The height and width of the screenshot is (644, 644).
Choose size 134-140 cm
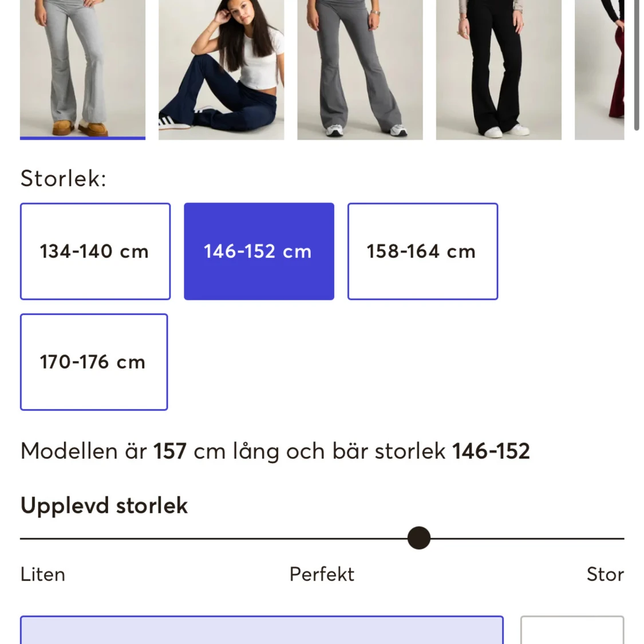tap(95, 251)
